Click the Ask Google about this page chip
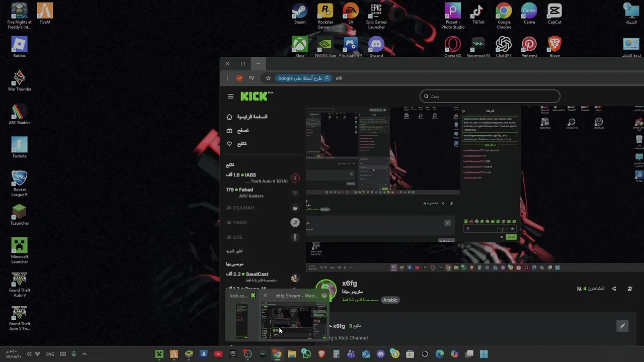644x362 pixels. tap(304, 78)
